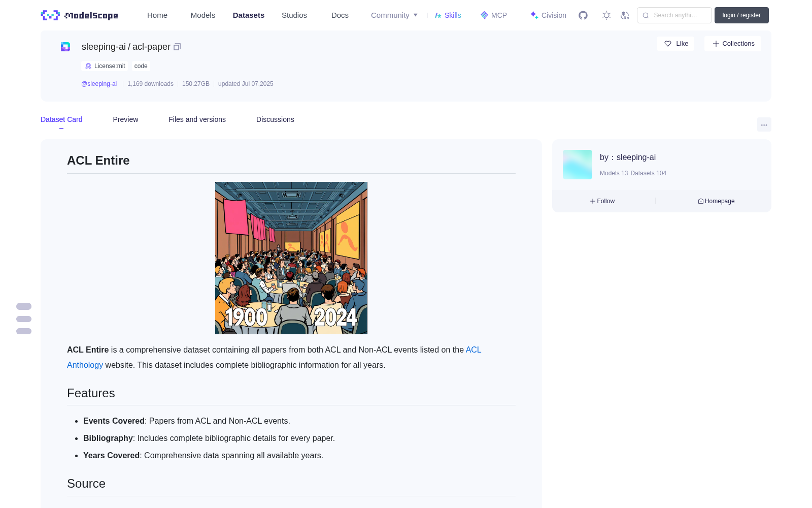The image size is (812, 508).
Task: Click the 'by：sleeping-ai' author name
Action: tap(628, 157)
